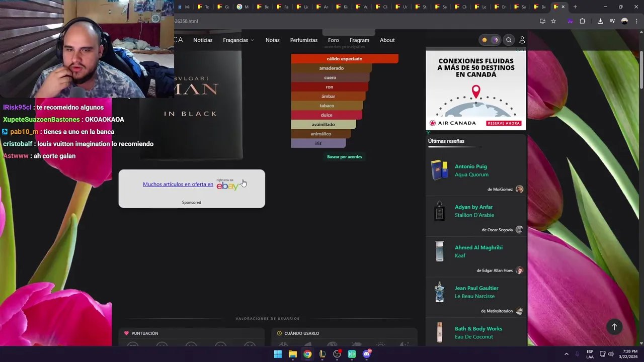Open Chrome extensions puzzle icon
644x362 pixels.
(x=582, y=21)
